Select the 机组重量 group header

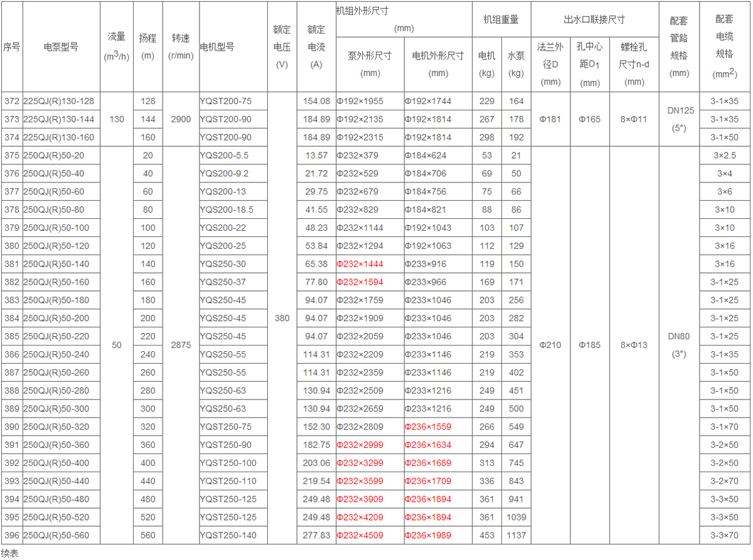pyautogui.click(x=501, y=19)
